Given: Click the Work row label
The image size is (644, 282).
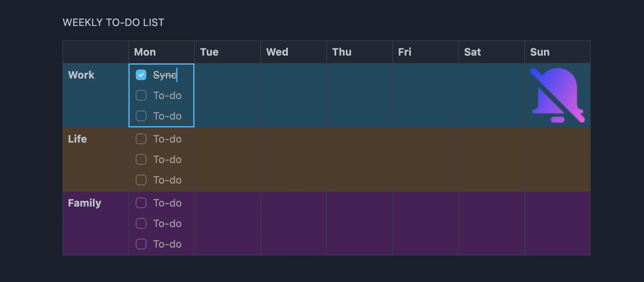Looking at the screenshot, I should [81, 75].
